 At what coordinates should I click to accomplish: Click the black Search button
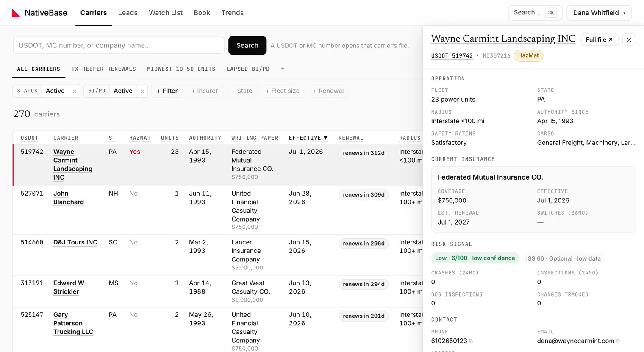pos(247,45)
